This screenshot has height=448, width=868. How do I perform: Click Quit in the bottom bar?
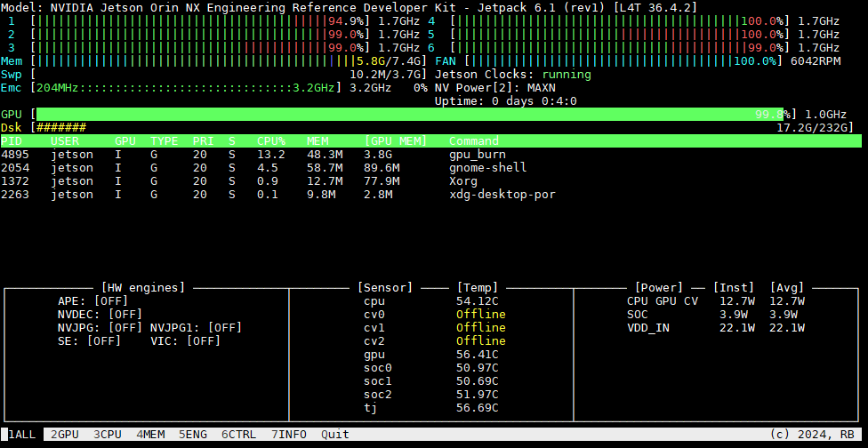[x=335, y=435]
